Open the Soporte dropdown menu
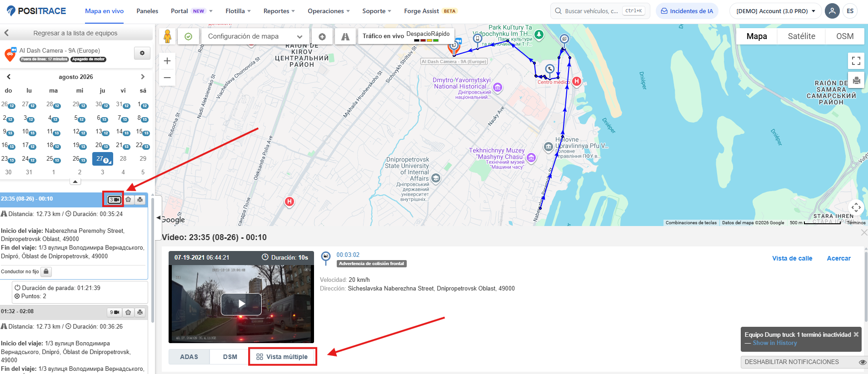This screenshot has width=868, height=374. pos(377,11)
